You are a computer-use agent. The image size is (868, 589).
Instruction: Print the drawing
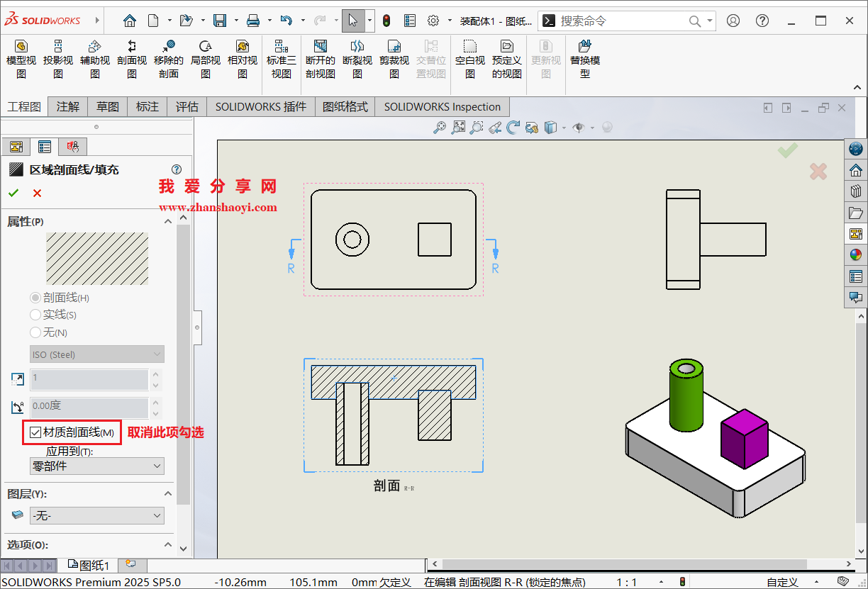[252, 21]
